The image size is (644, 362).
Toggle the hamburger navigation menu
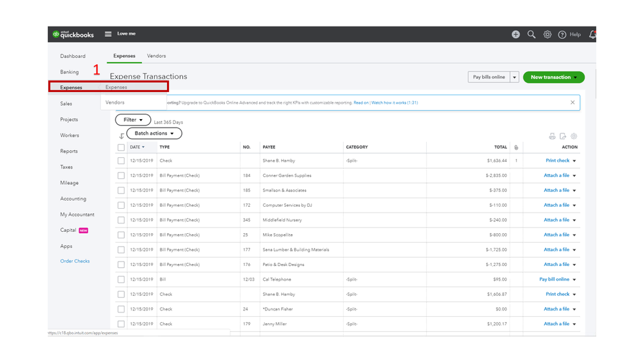tap(108, 34)
